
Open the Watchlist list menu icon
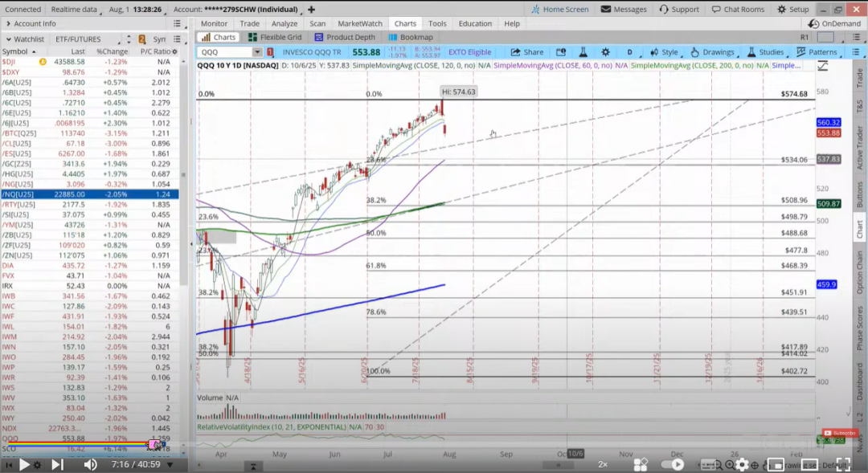[177, 39]
